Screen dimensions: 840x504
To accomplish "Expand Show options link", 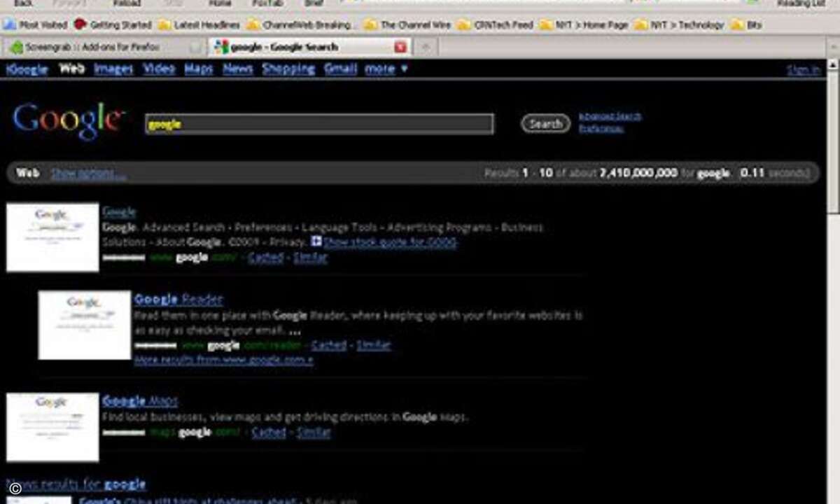I will pyautogui.click(x=88, y=174).
